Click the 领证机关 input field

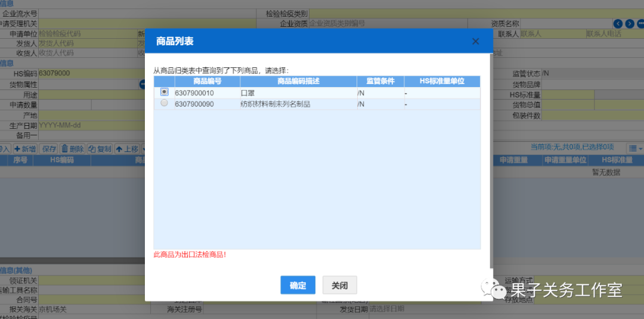pyautogui.click(x=91, y=281)
